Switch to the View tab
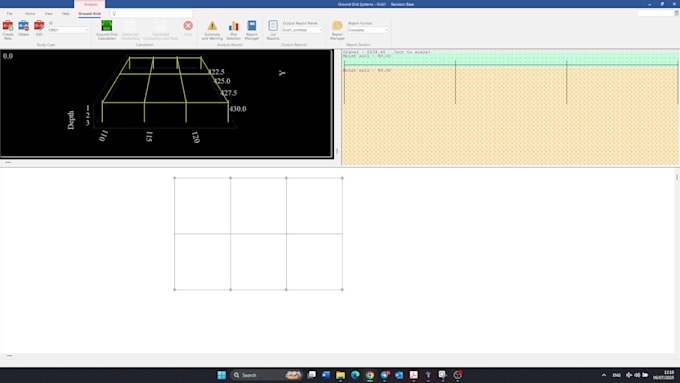 pos(49,13)
